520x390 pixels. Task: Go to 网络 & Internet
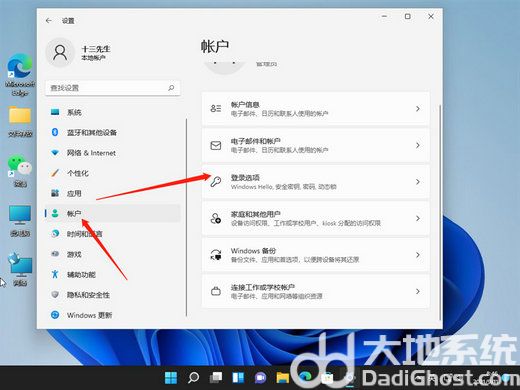pyautogui.click(x=112, y=153)
